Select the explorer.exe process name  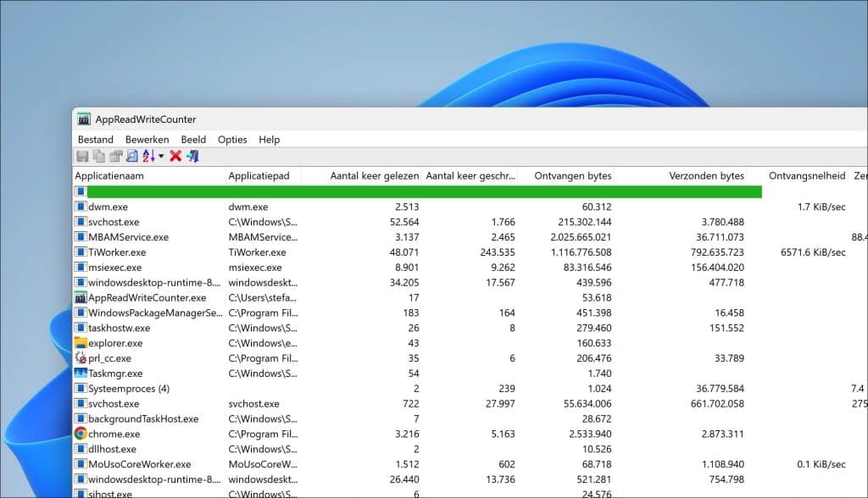[x=115, y=343]
